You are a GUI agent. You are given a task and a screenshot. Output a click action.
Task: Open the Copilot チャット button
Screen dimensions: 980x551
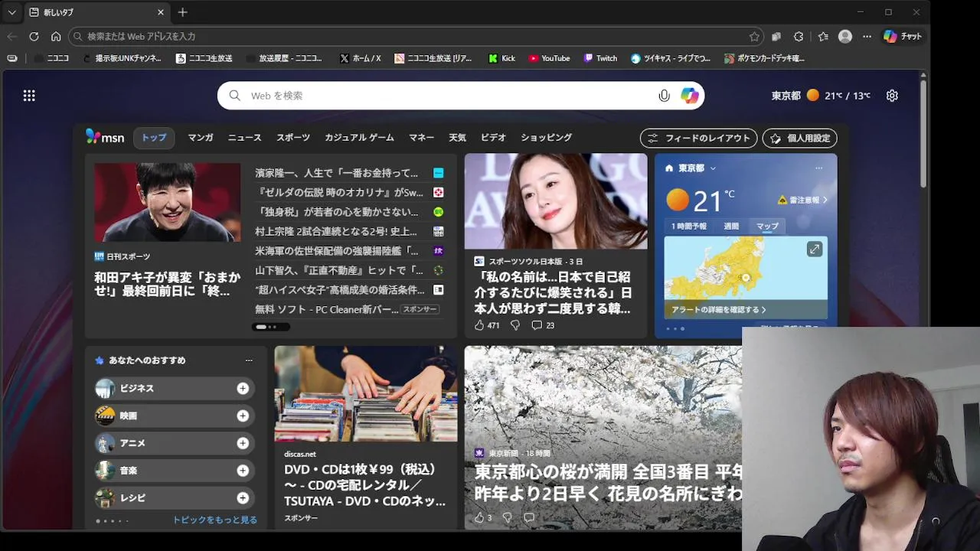(902, 36)
